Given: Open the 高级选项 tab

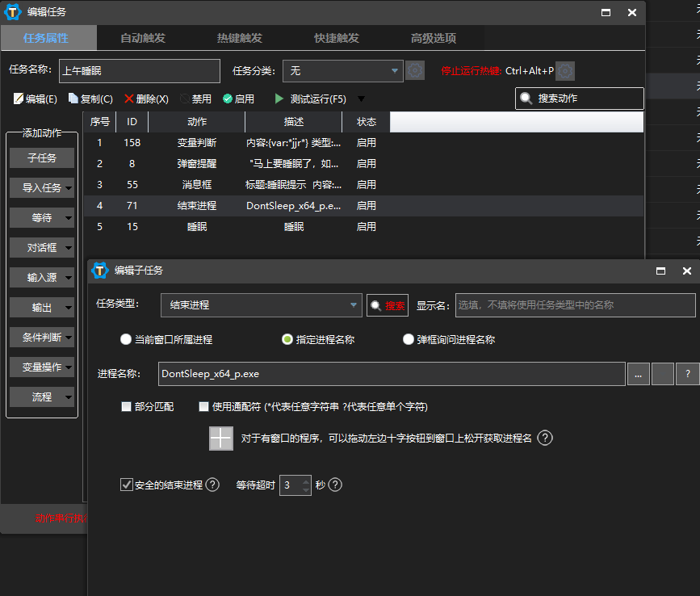Looking at the screenshot, I should [x=434, y=38].
